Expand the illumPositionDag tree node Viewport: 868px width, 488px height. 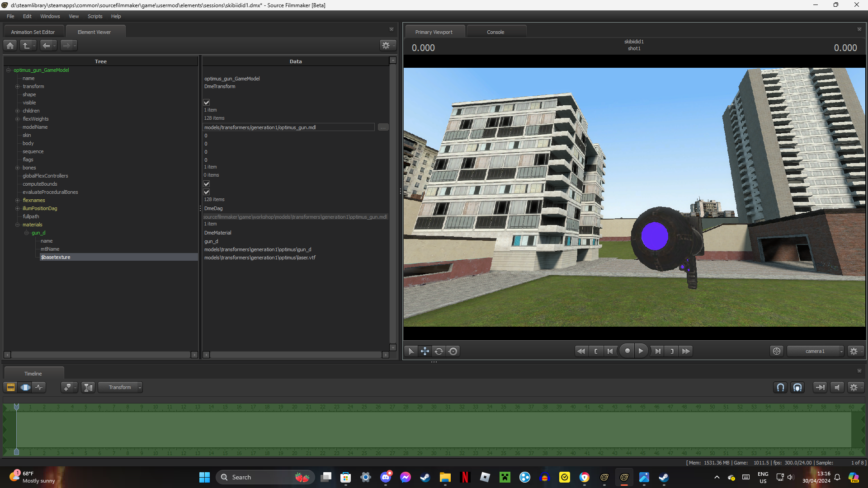pyautogui.click(x=18, y=208)
